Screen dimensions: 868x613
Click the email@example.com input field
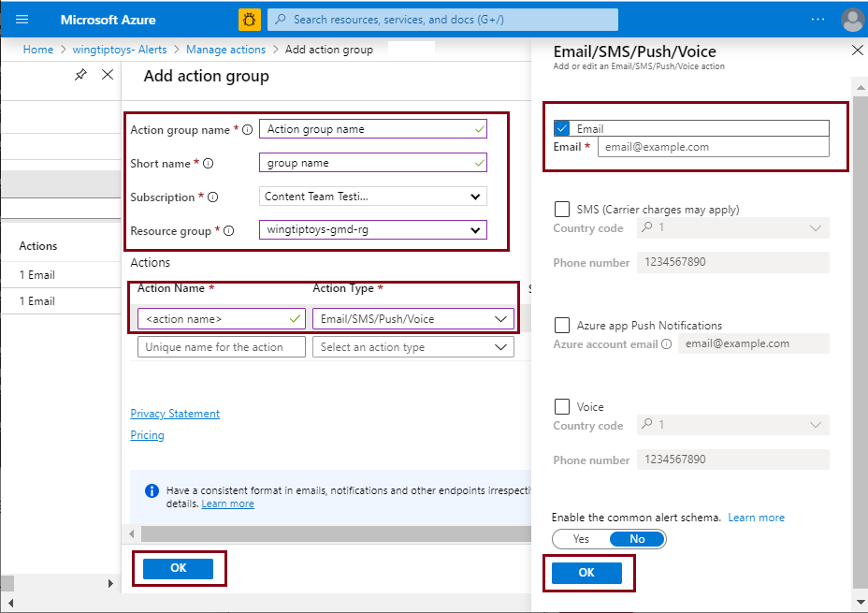click(714, 147)
